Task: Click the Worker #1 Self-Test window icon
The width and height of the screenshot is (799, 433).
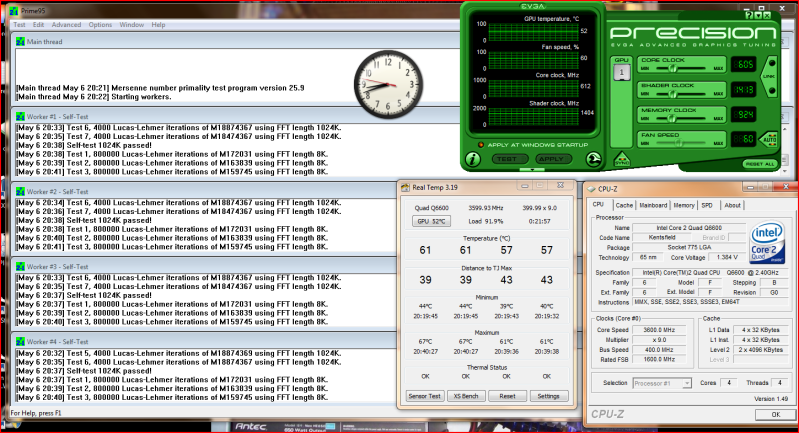Action: tap(20, 117)
